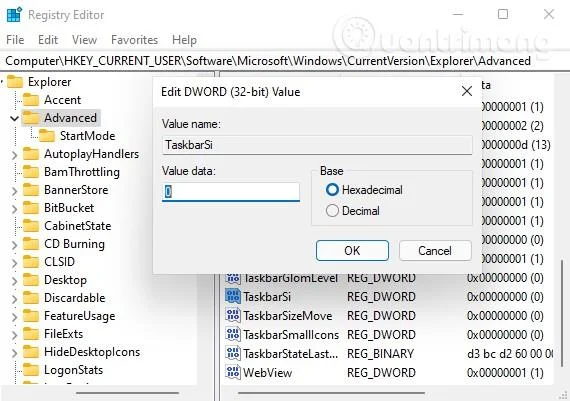Select the Desktop folder icon
The height and width of the screenshot is (401, 570).
tap(31, 280)
